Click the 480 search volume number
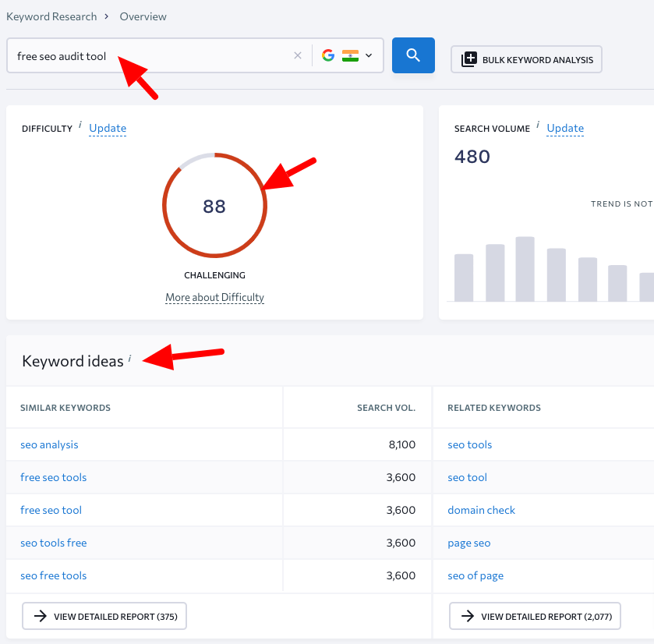654x644 pixels. pyautogui.click(x=472, y=157)
